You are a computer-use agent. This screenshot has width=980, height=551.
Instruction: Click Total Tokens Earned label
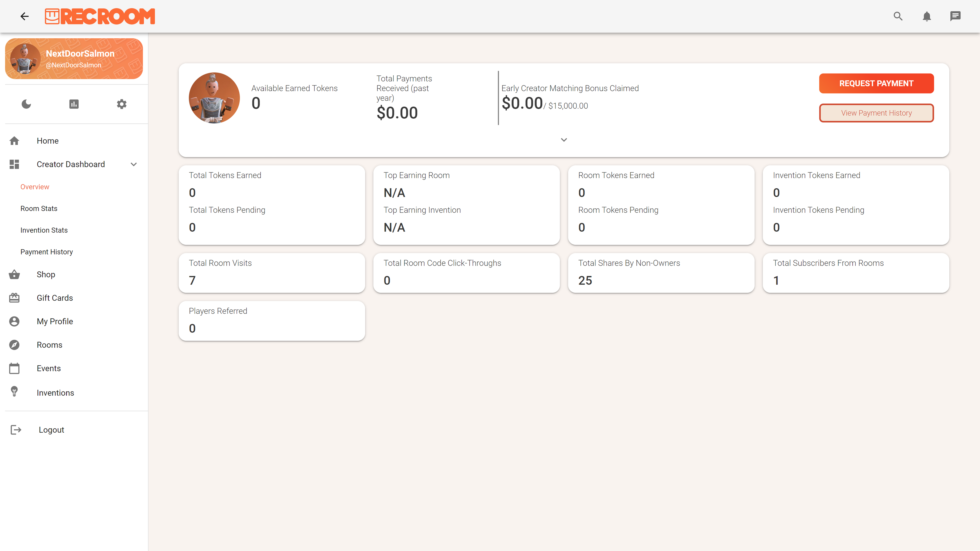225,175
